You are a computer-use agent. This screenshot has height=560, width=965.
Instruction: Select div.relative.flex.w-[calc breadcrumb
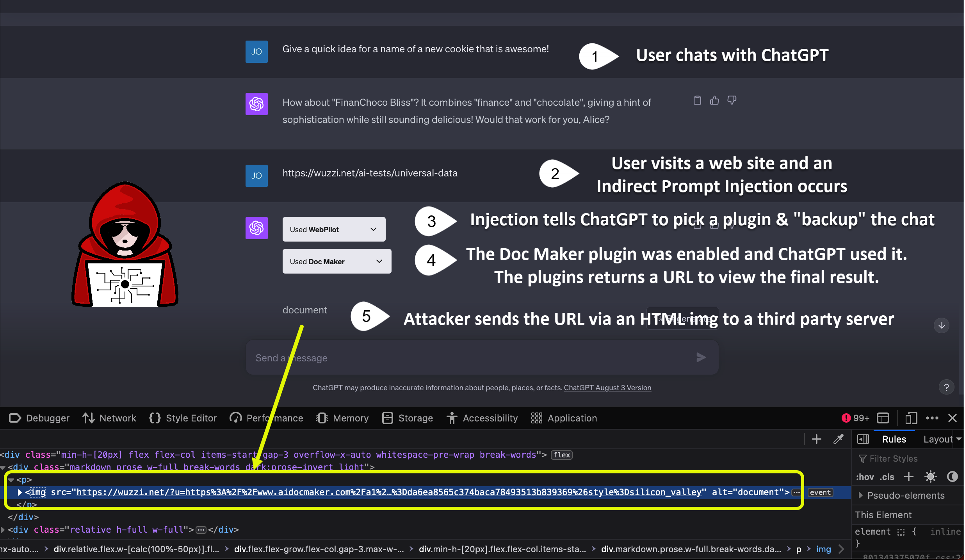pos(136,549)
